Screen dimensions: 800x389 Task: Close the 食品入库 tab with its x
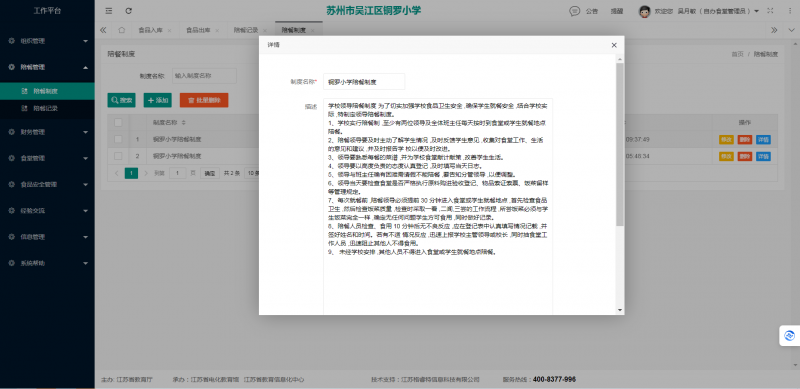pyautogui.click(x=169, y=31)
